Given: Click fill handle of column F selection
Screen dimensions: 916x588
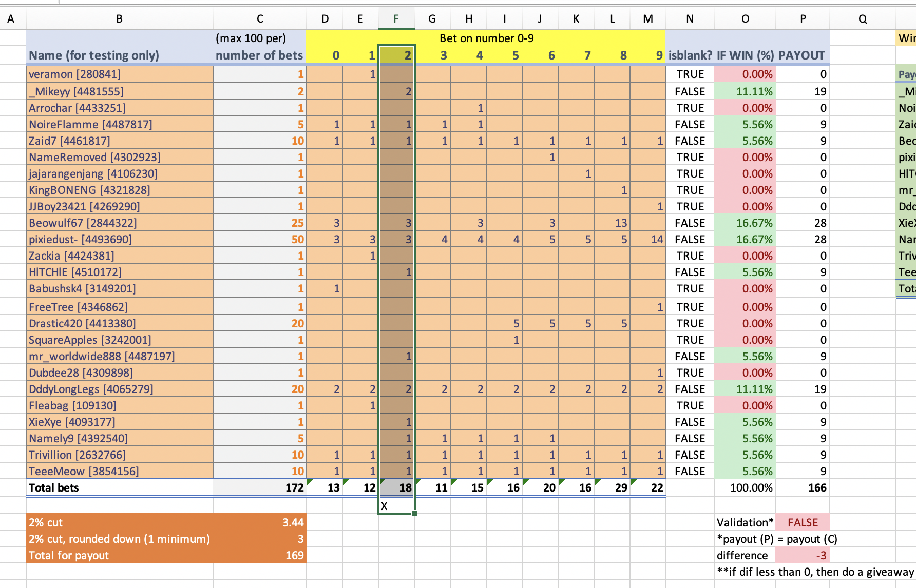Looking at the screenshot, I should coord(414,514).
